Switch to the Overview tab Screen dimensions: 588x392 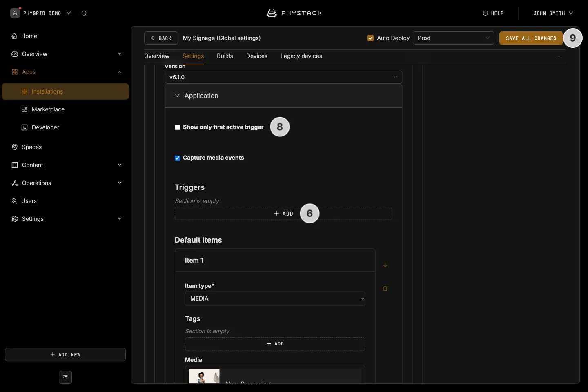click(157, 56)
